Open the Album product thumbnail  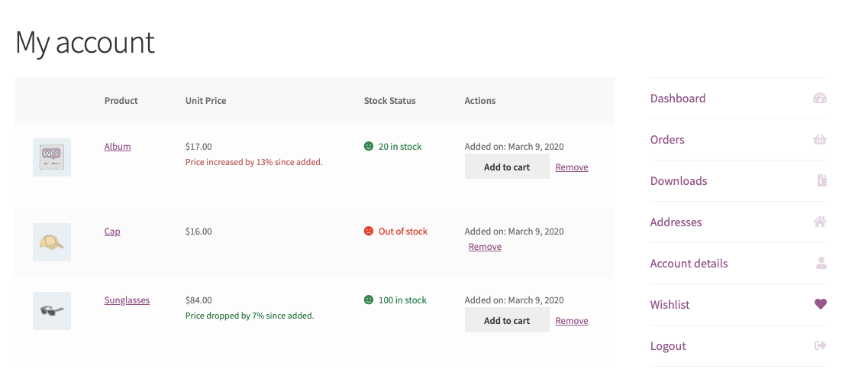52,157
